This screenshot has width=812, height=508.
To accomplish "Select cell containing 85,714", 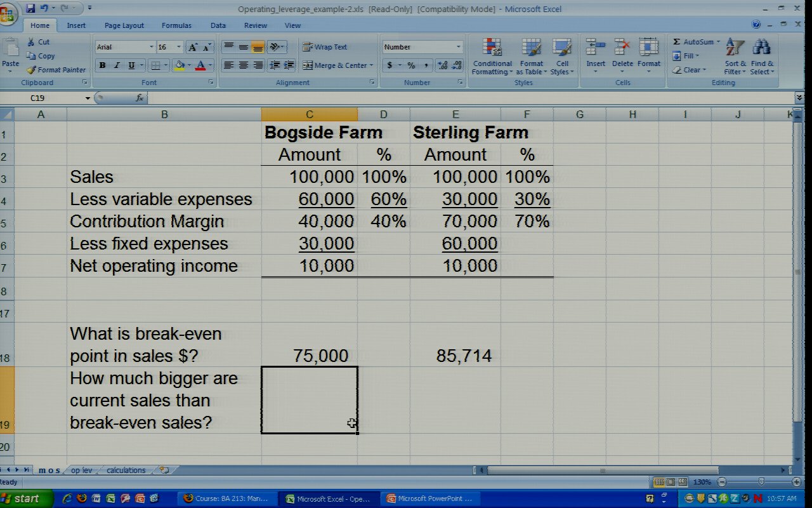I will [455, 356].
